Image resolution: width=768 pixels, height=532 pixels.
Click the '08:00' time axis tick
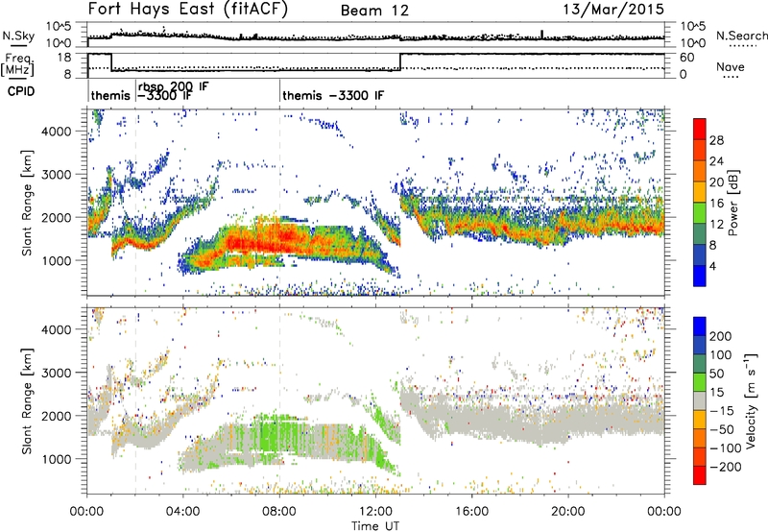tap(279, 512)
